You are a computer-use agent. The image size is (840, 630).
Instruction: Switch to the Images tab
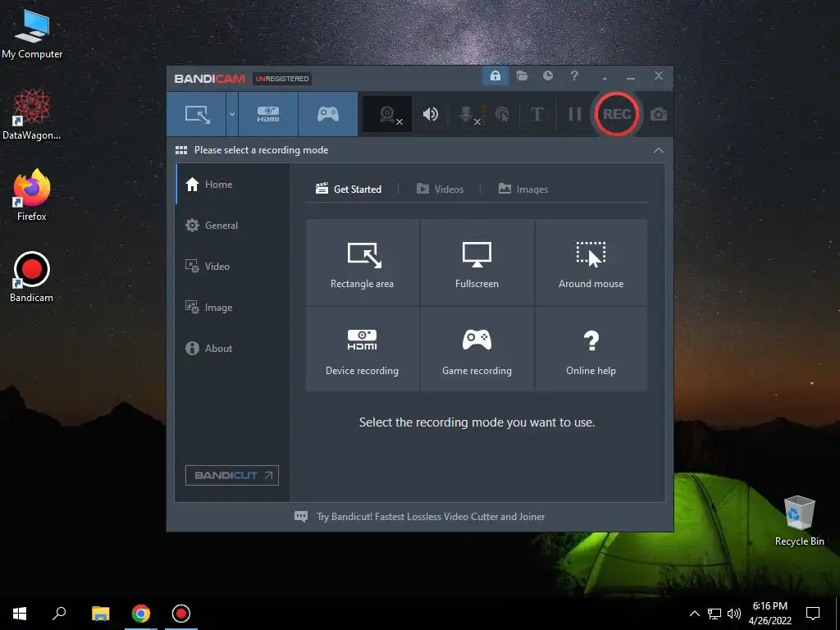point(523,189)
